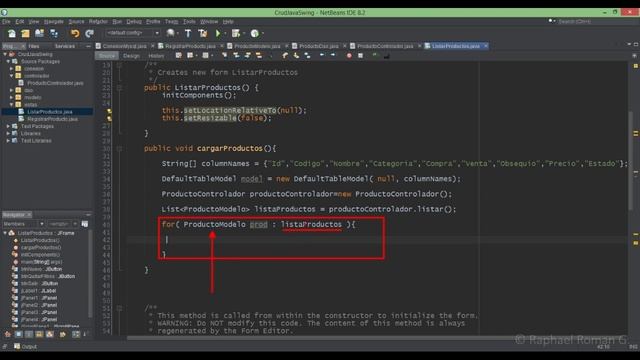The image size is (640, 360).
Task: Collapse the controlador package
Action: [11, 76]
